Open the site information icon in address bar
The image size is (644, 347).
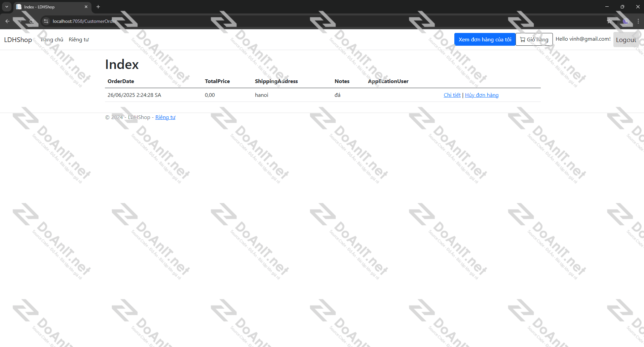tap(46, 21)
